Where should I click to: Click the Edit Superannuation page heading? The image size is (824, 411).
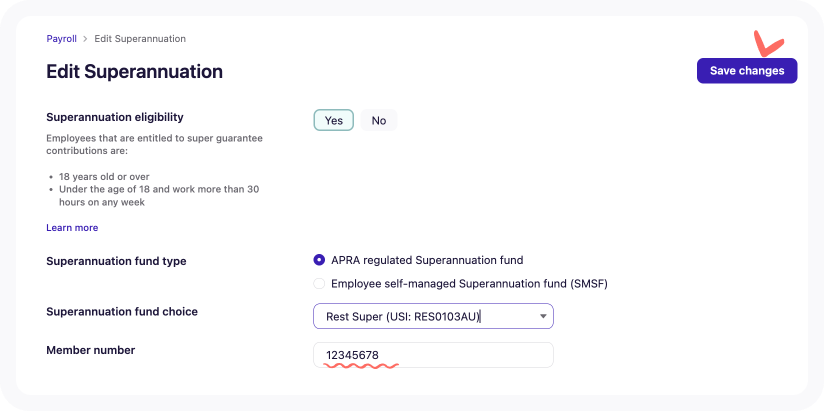click(x=135, y=71)
